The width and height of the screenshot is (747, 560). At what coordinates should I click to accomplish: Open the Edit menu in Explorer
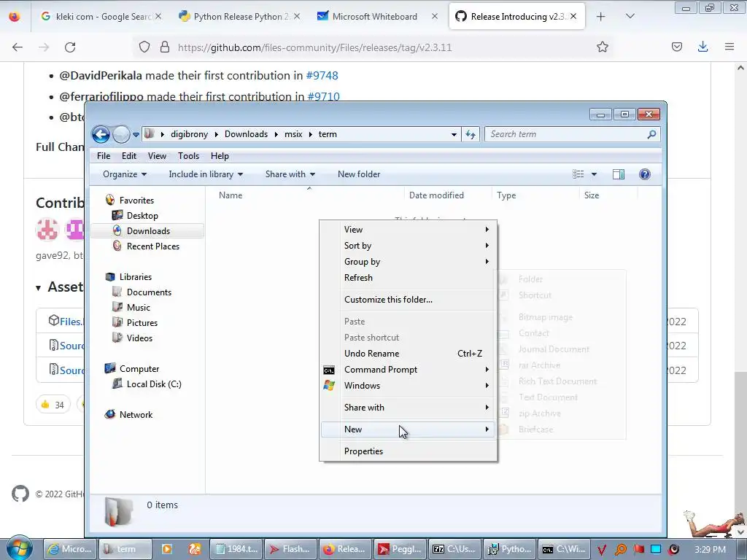coord(128,156)
